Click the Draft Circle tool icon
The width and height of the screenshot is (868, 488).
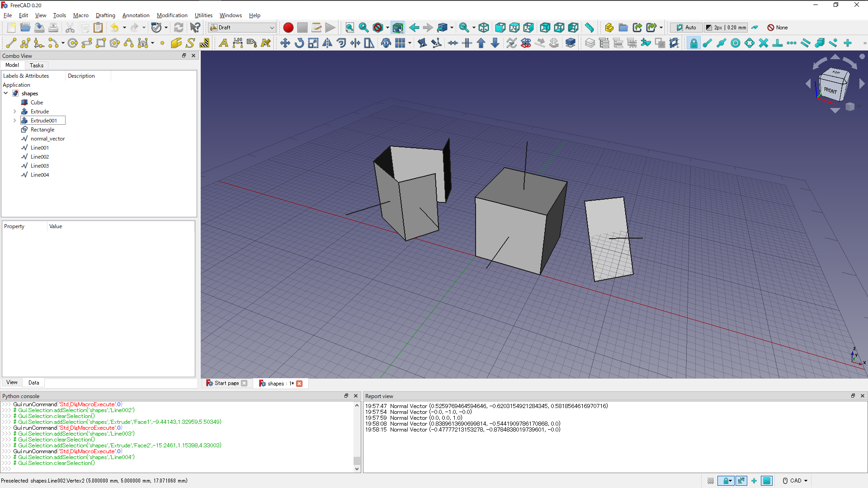72,43
